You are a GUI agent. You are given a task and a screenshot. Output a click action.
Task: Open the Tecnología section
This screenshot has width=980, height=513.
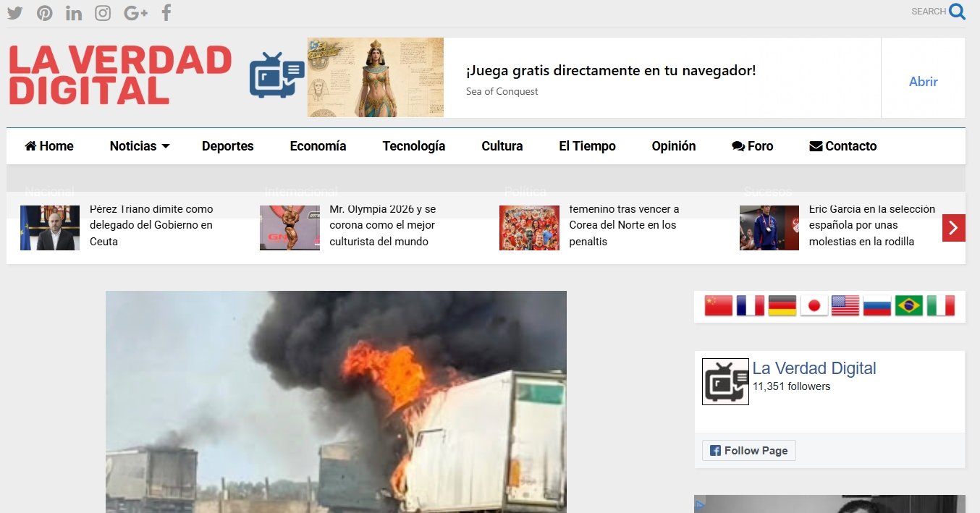[414, 146]
